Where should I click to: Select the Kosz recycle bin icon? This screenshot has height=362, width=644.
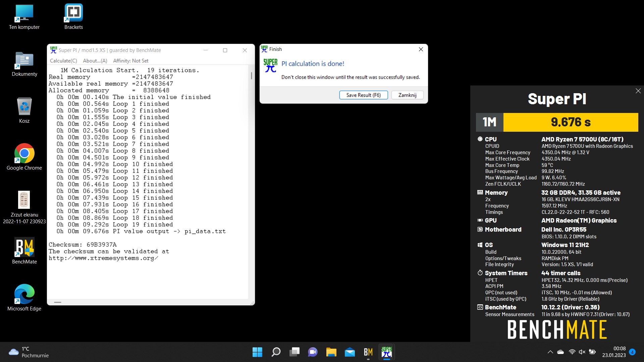point(24,111)
